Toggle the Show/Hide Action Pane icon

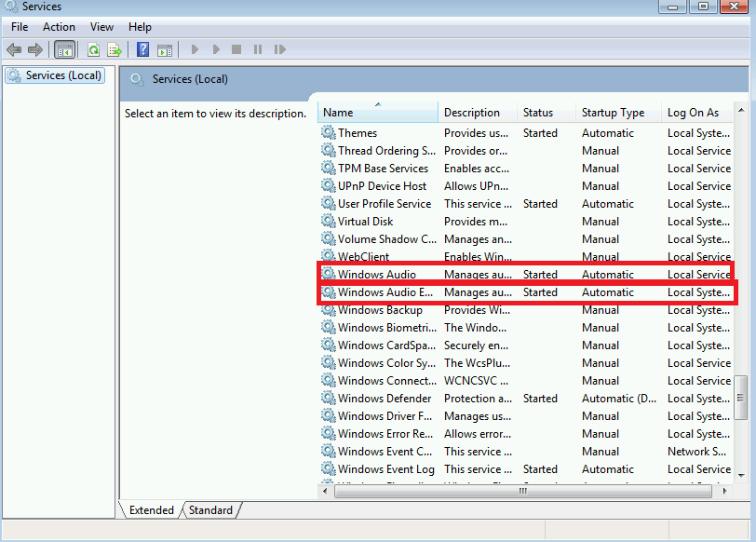tap(165, 49)
